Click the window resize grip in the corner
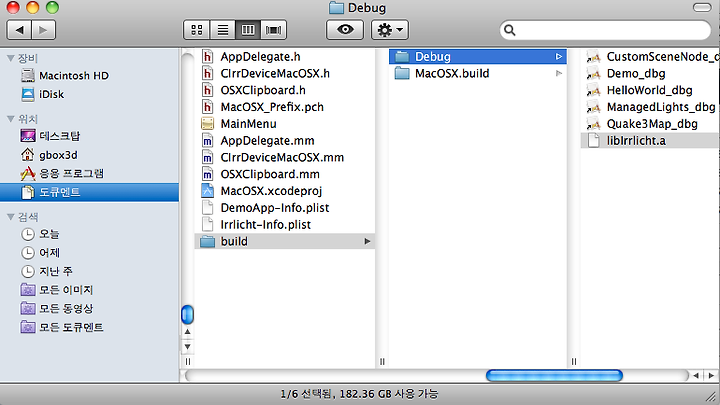Screen dimensions: 720x405 click(x=712, y=397)
